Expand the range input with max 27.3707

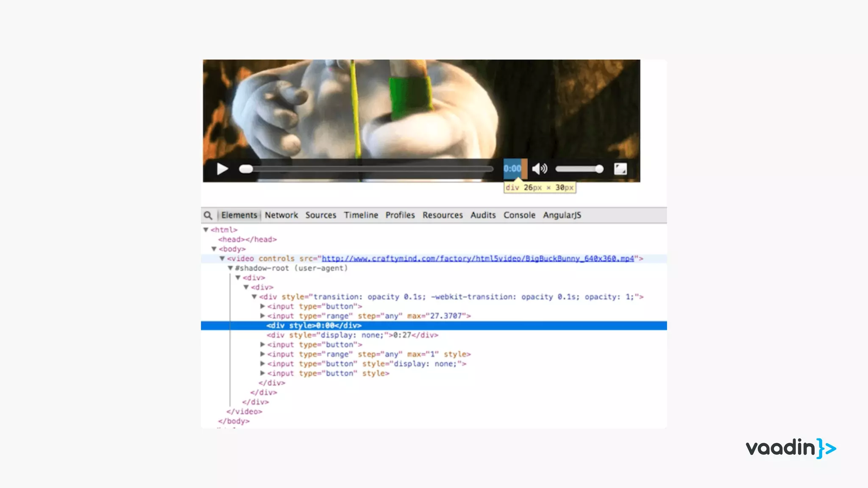262,316
